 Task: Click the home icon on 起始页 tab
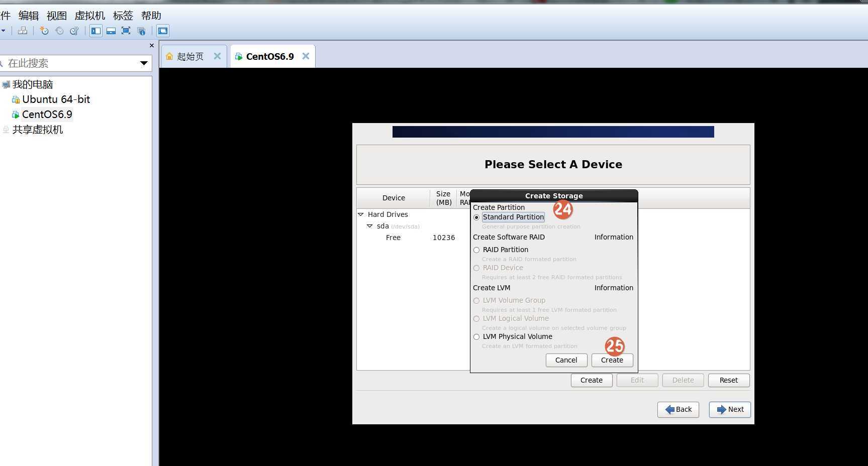tap(169, 56)
